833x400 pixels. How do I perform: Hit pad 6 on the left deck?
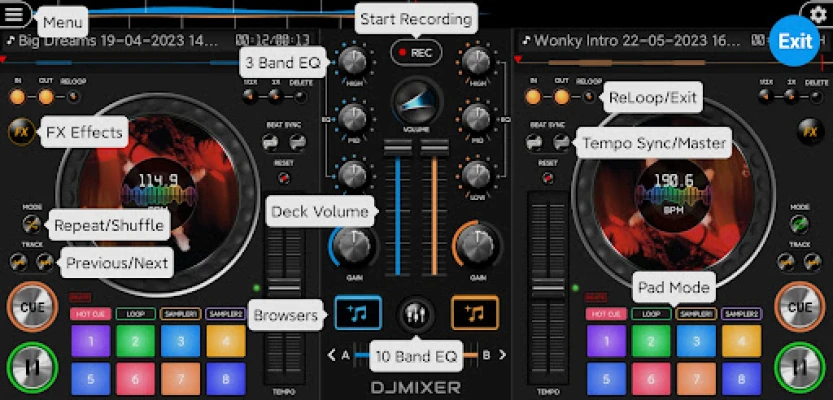[135, 378]
